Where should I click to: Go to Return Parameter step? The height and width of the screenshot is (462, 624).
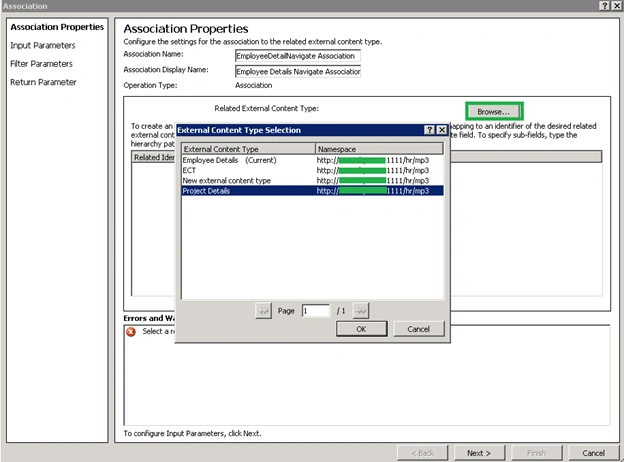(43, 82)
